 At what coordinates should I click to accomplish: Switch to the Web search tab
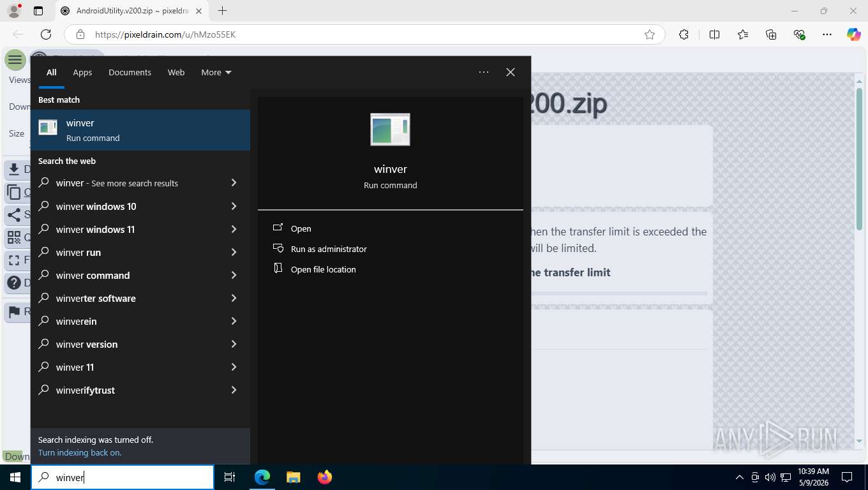pyautogui.click(x=176, y=72)
